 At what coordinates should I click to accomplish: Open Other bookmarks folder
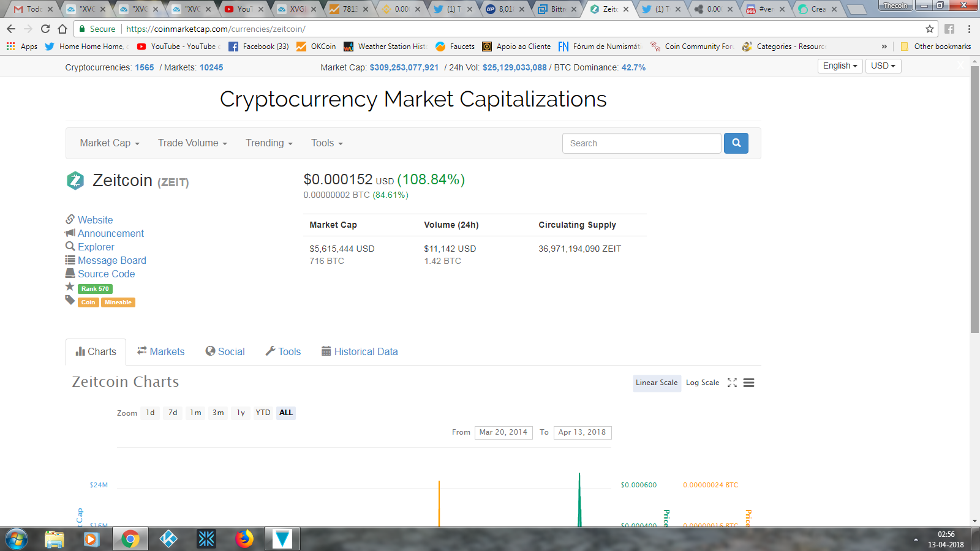pyautogui.click(x=936, y=47)
